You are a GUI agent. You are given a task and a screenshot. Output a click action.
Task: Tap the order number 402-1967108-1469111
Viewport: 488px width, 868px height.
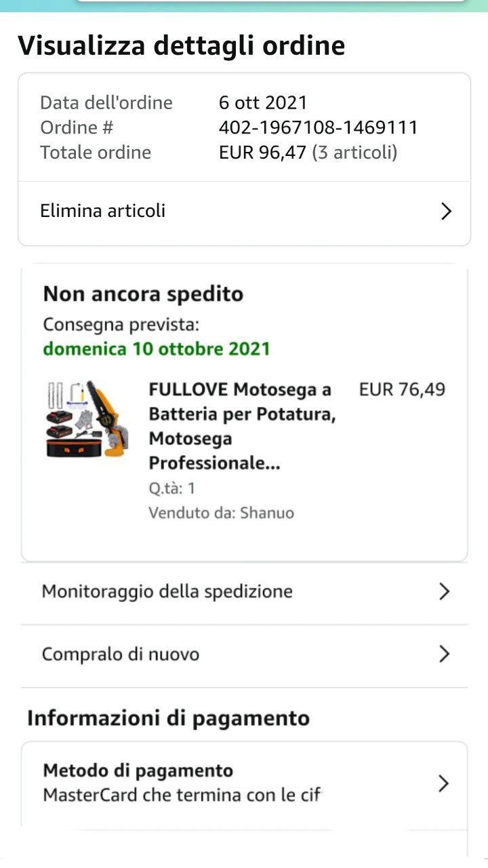click(318, 127)
